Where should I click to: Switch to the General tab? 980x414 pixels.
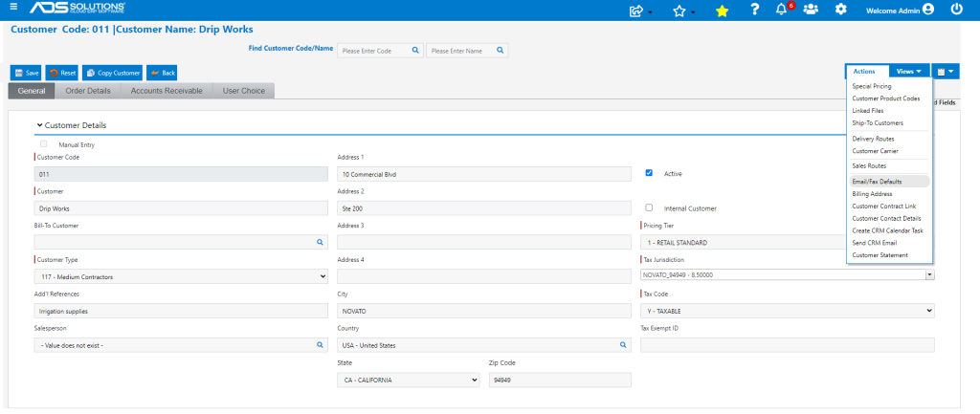tap(32, 91)
